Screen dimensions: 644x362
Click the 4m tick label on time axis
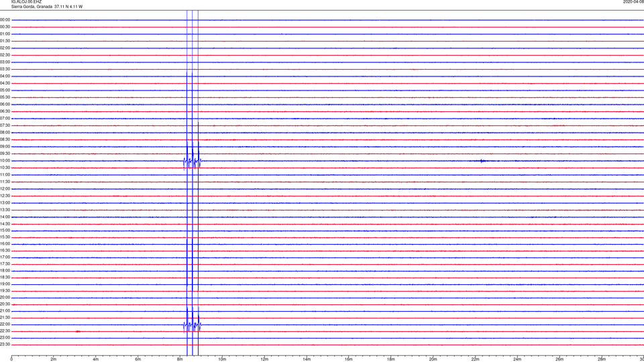[x=96, y=359]
